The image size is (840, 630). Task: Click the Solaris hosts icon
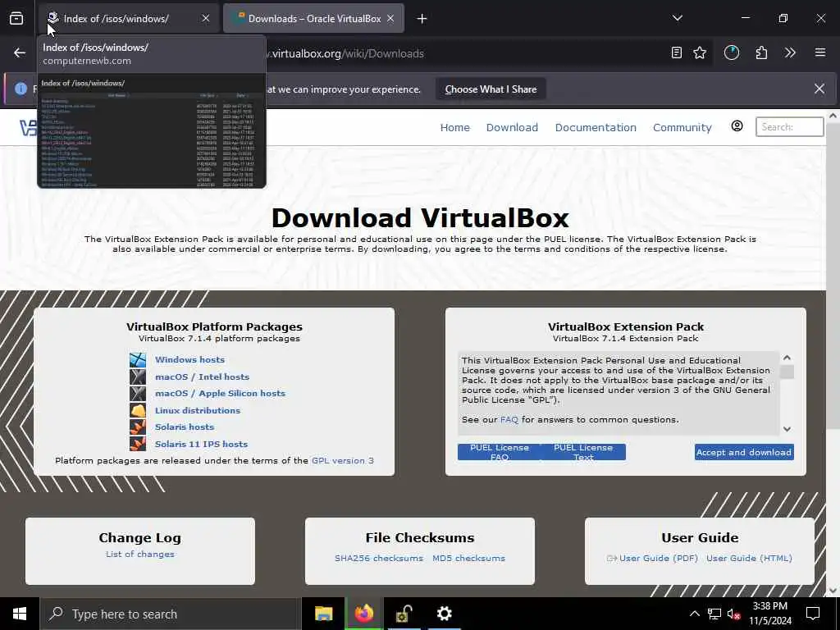click(138, 427)
